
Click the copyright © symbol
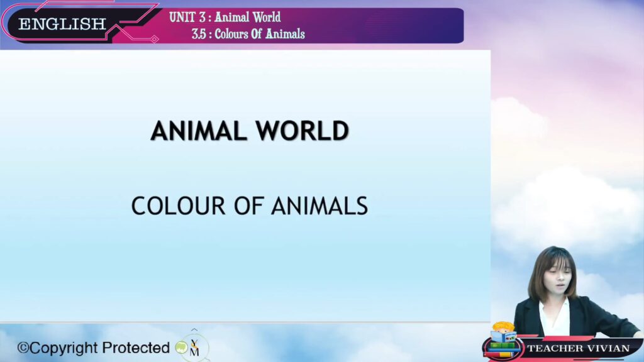click(x=23, y=348)
